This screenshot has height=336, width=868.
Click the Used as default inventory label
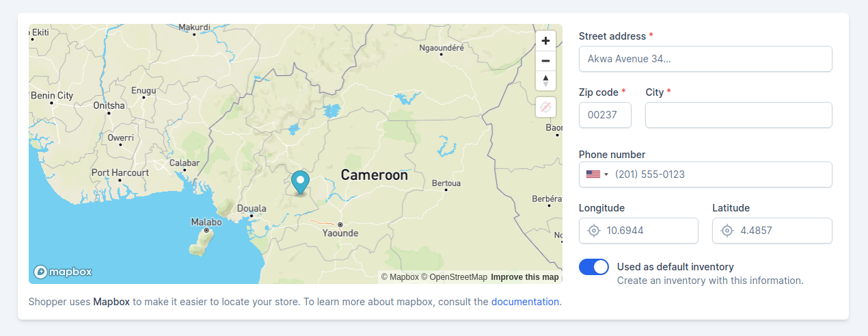tap(675, 267)
